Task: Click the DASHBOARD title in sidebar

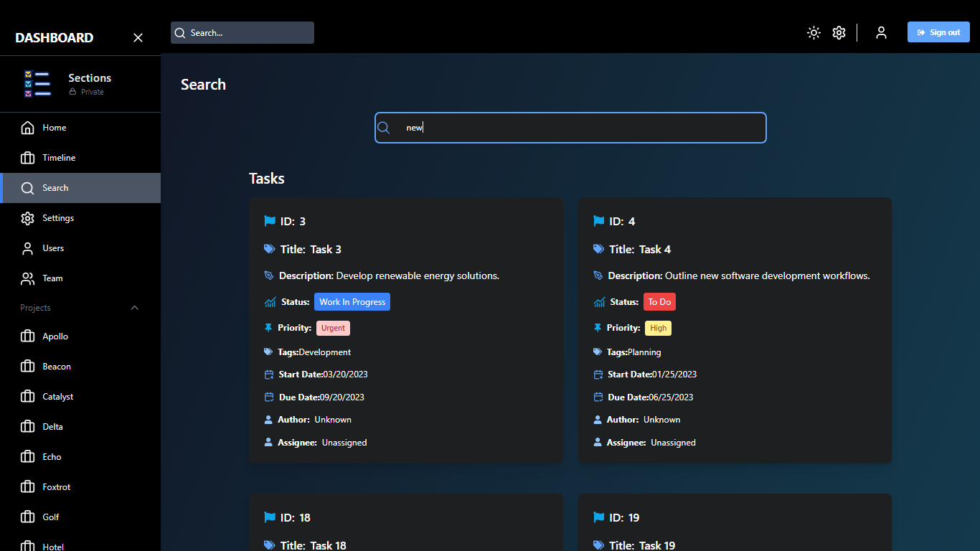Action: [55, 37]
